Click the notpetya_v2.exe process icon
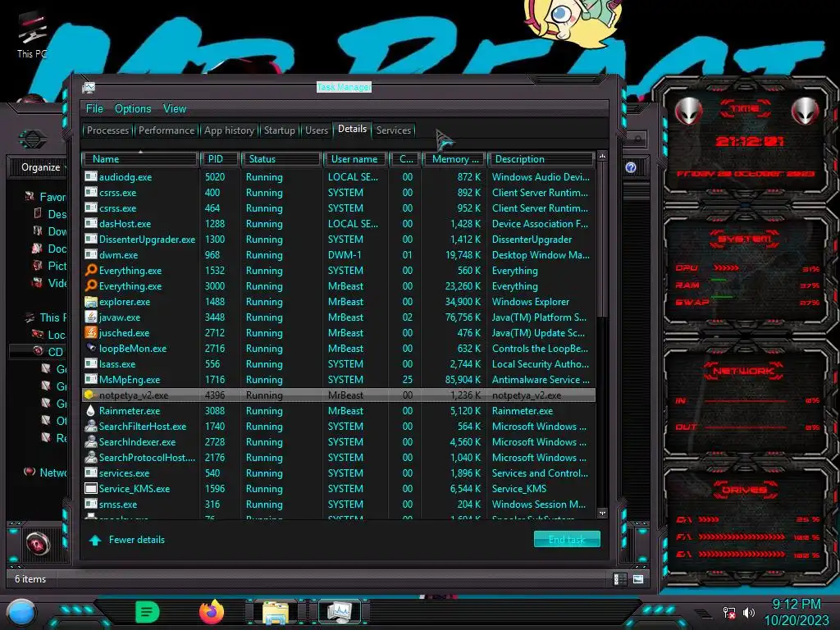The image size is (840, 630). [x=89, y=395]
